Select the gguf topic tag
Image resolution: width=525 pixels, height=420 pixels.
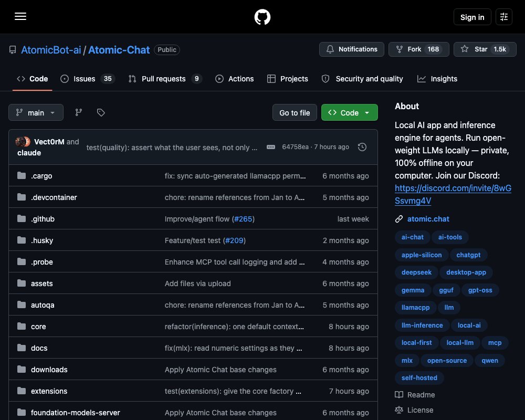(x=446, y=290)
